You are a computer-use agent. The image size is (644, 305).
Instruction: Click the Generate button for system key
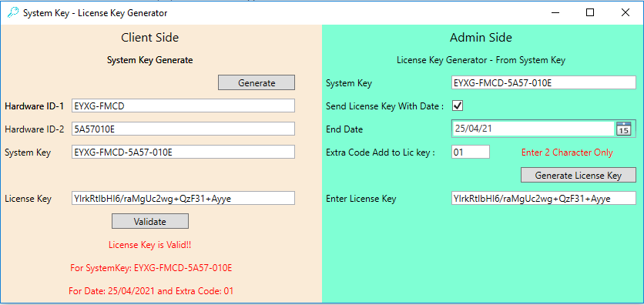pos(257,82)
